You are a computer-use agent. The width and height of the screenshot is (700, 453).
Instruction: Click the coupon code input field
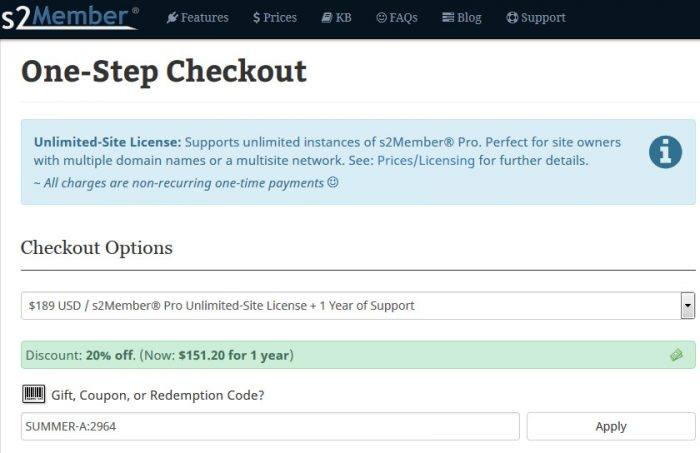point(270,426)
